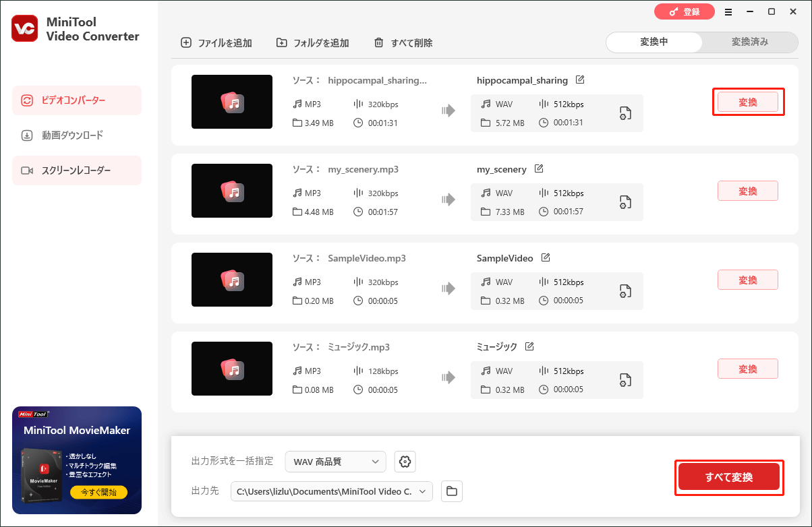Click the 5.72 MB output size
This screenshot has height=527, width=812.
509,123
